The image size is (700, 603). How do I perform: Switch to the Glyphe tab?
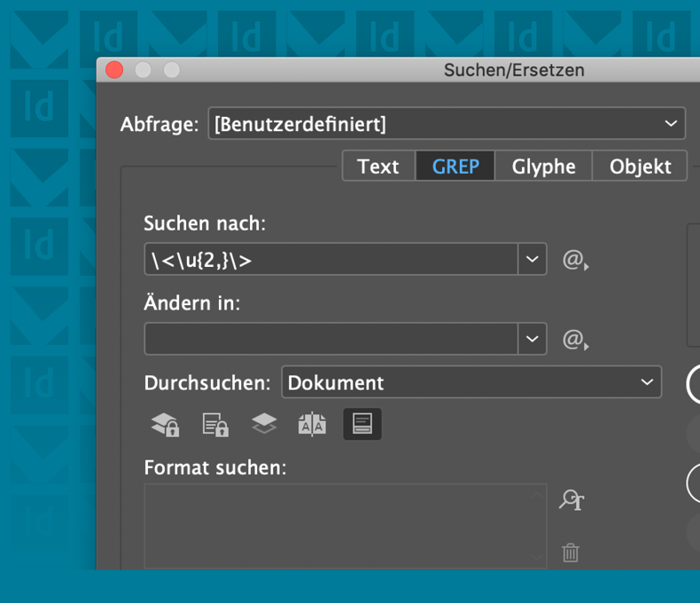pyautogui.click(x=543, y=166)
